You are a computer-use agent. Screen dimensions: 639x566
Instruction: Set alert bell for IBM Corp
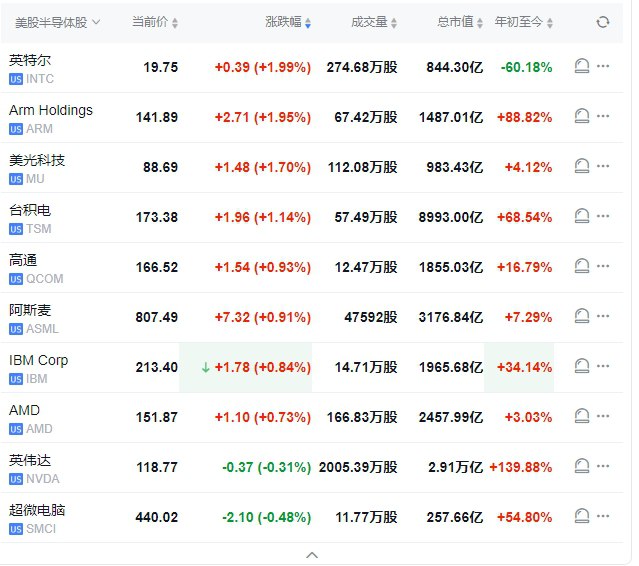pyautogui.click(x=582, y=366)
